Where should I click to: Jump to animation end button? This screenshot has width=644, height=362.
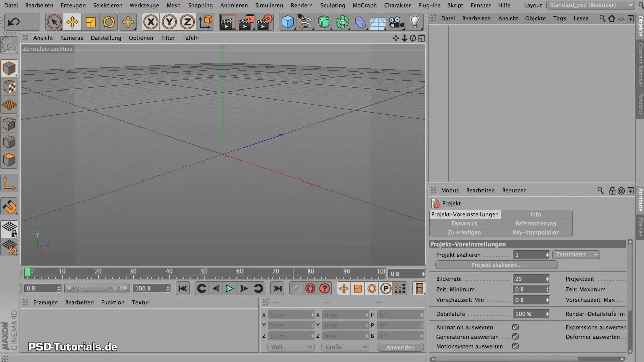[x=277, y=288]
